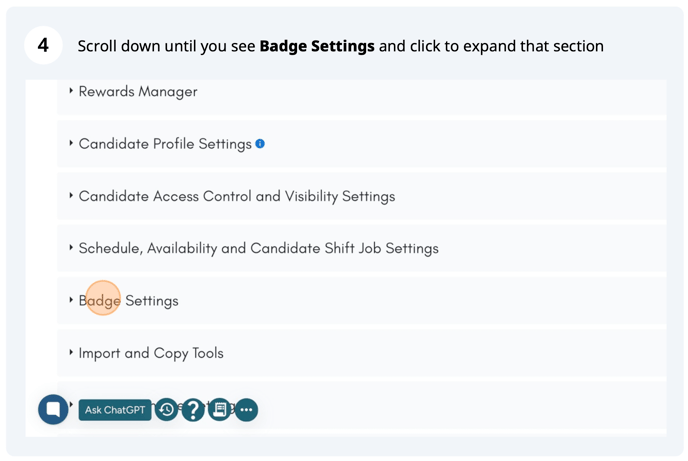Click Candidate Access Control and Visibility Settings

pos(237,197)
